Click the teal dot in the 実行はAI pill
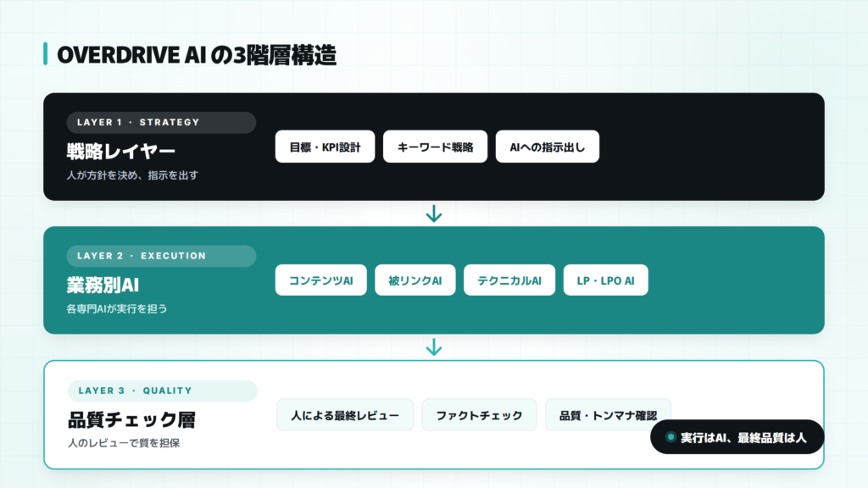 670,437
